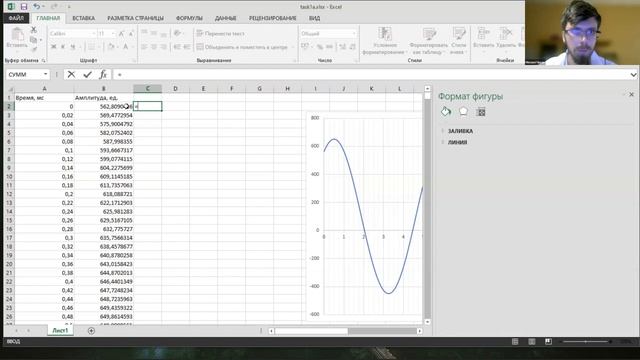Open the number format Общий dropdown
Viewport: 640px width, 360px height.
tap(353, 33)
